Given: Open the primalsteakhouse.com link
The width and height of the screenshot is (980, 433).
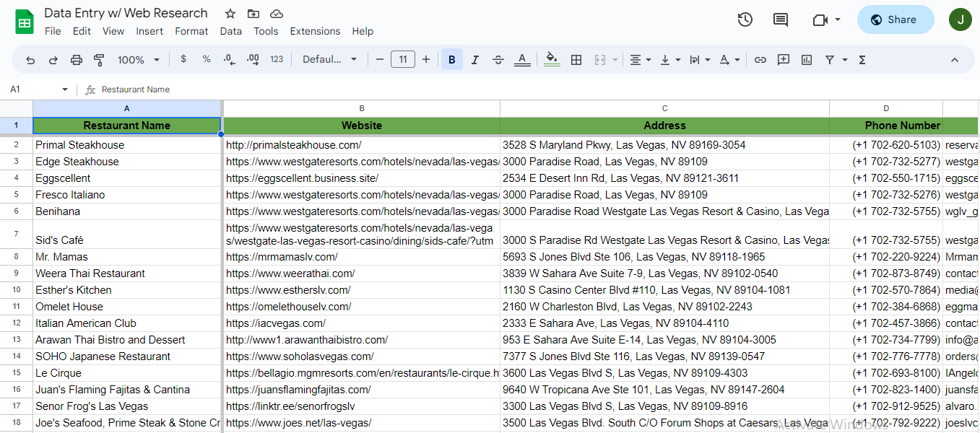Looking at the screenshot, I should pyautogui.click(x=293, y=145).
